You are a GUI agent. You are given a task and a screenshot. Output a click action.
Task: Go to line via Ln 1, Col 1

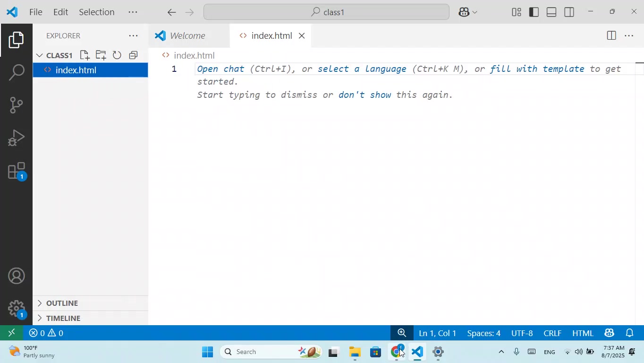pos(438,333)
